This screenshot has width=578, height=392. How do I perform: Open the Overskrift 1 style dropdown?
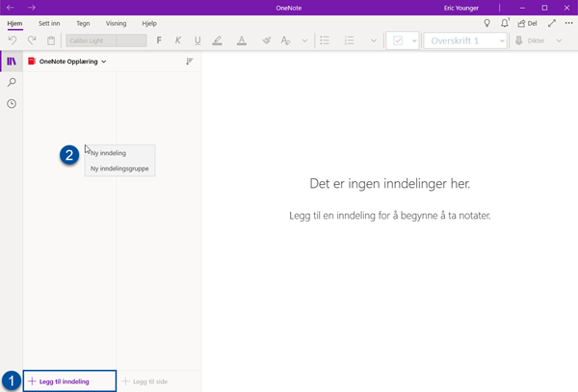coord(466,40)
